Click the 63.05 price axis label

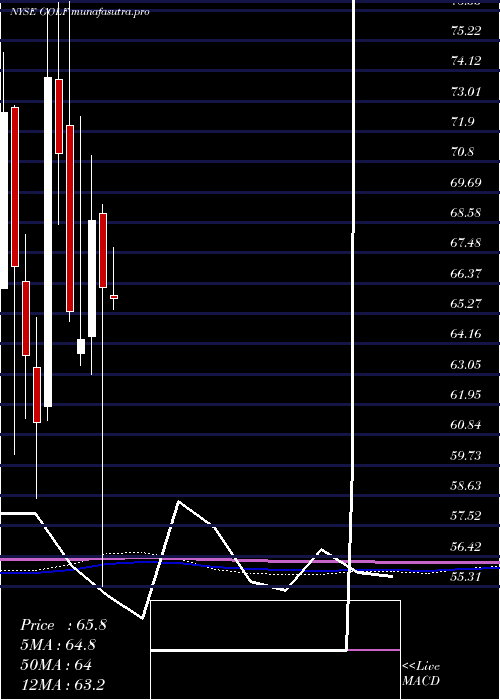(466, 365)
